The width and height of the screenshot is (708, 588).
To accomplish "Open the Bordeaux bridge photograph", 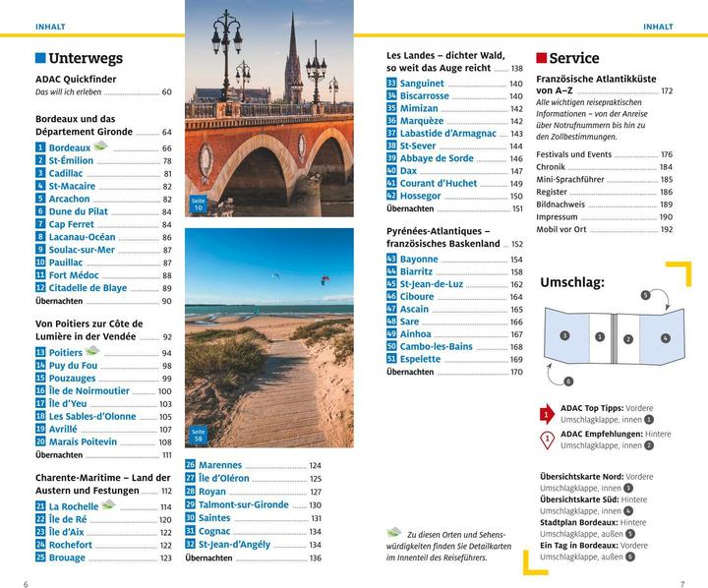I will click(x=269, y=108).
